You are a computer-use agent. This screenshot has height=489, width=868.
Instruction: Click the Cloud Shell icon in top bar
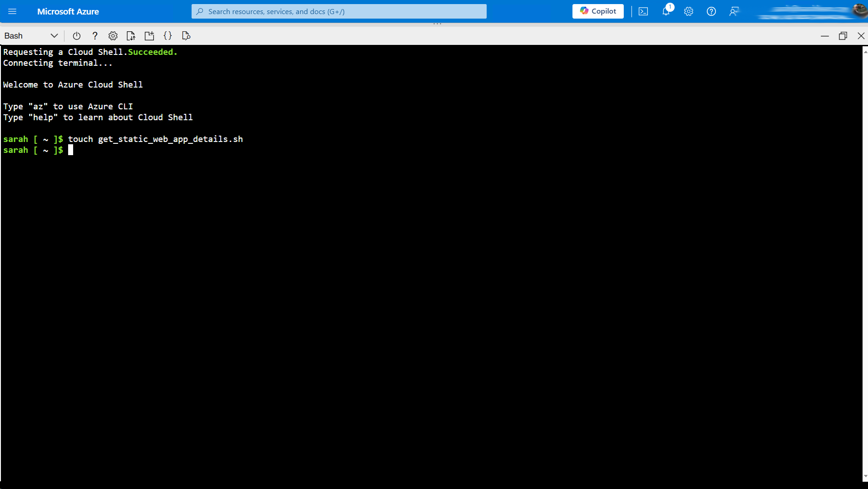tap(643, 11)
